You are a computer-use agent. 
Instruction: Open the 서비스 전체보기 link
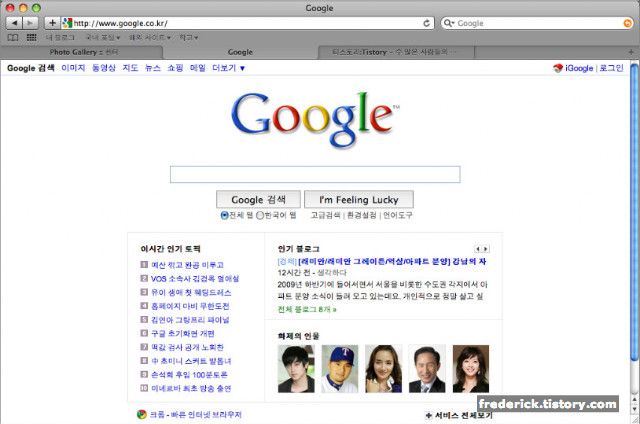coord(464,415)
